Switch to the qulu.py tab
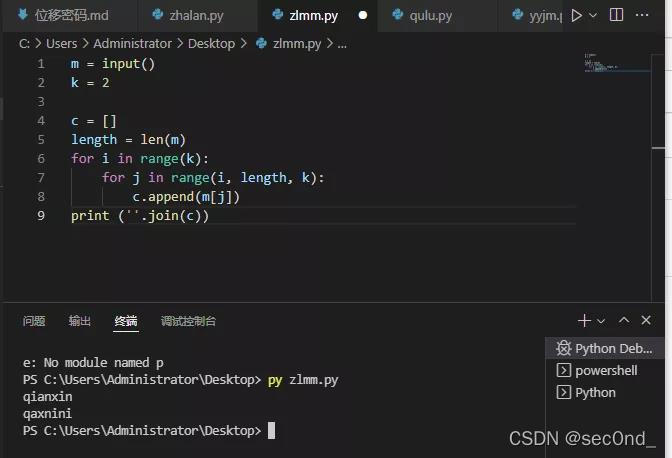The height and width of the screenshot is (458, 672). 437,16
